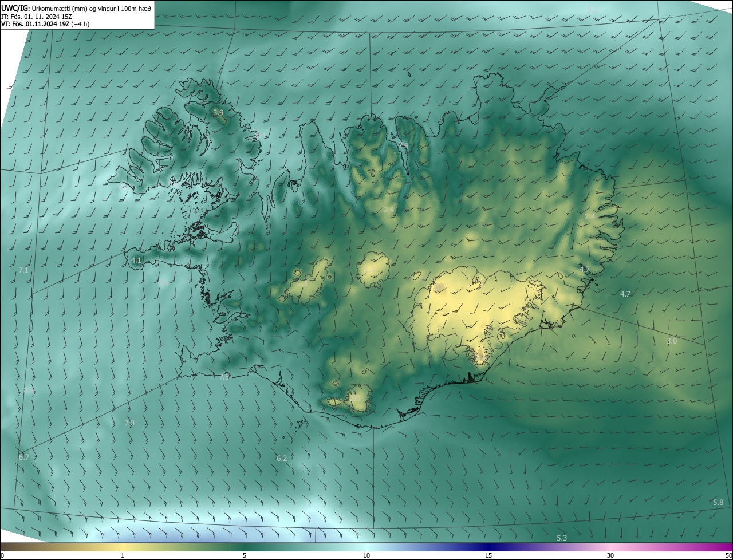Select the 9.2 value near the top edge

[592, 10]
